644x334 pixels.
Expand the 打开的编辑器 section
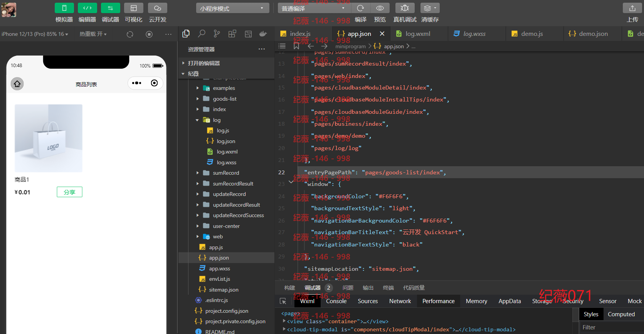[x=226, y=63]
